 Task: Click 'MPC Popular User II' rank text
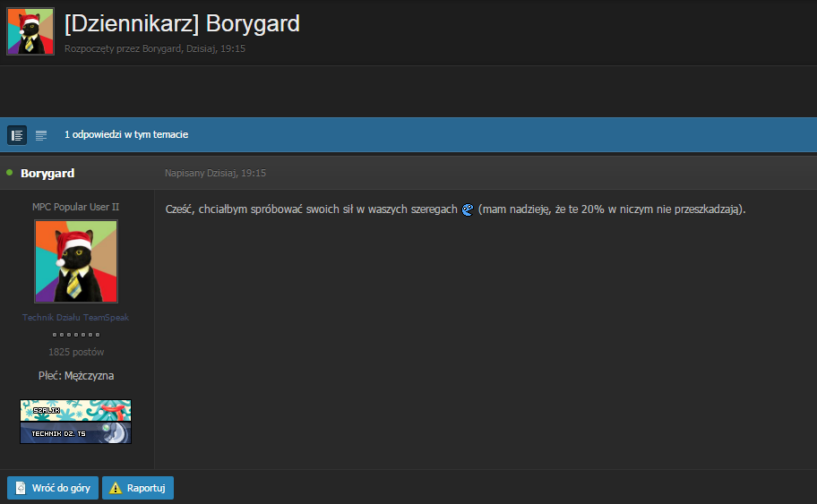coord(75,207)
